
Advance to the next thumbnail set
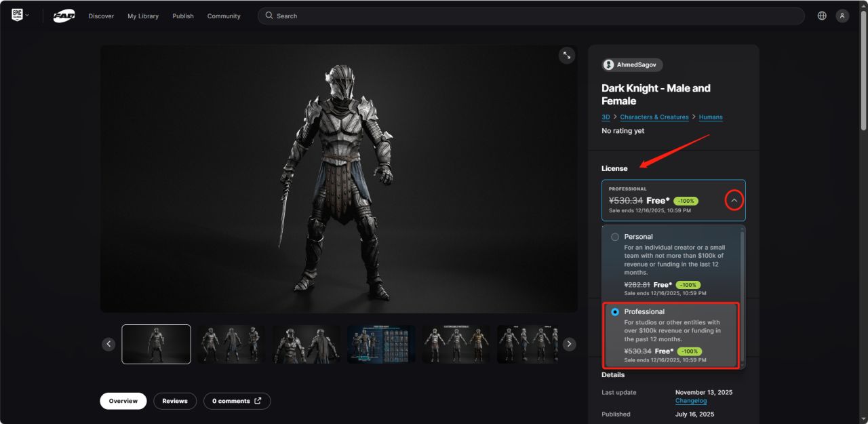pos(570,344)
